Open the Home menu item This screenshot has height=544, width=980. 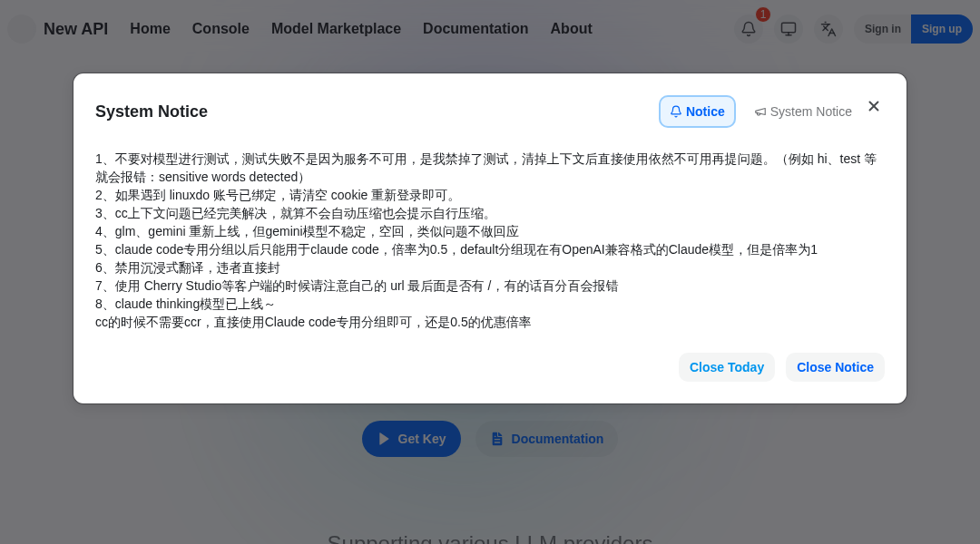pos(150,29)
